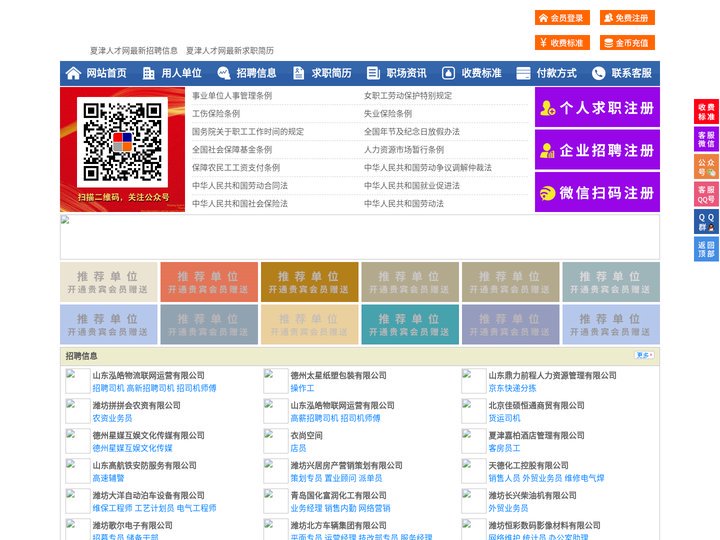Open company 北京佳硕恒通商贸有限公司
This screenshot has height=540, width=720.
(x=536, y=405)
